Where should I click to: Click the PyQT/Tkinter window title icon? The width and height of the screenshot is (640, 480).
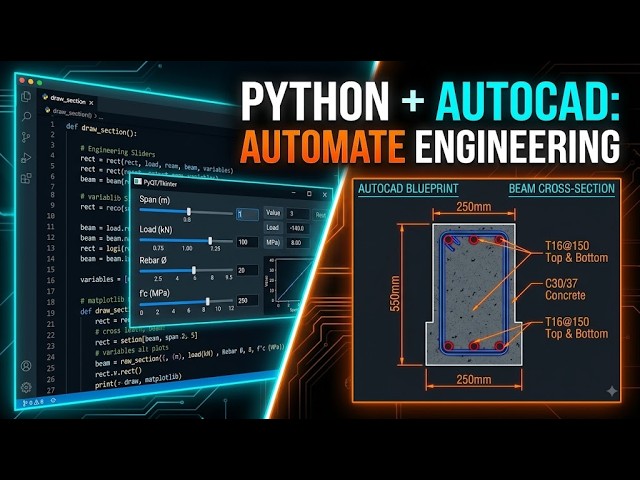click(138, 182)
